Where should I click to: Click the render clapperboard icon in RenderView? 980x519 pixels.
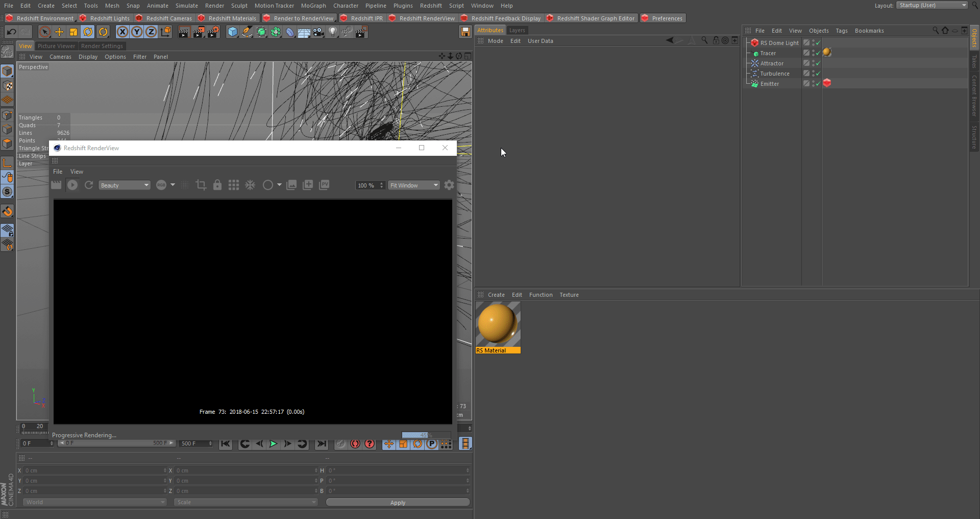click(56, 185)
